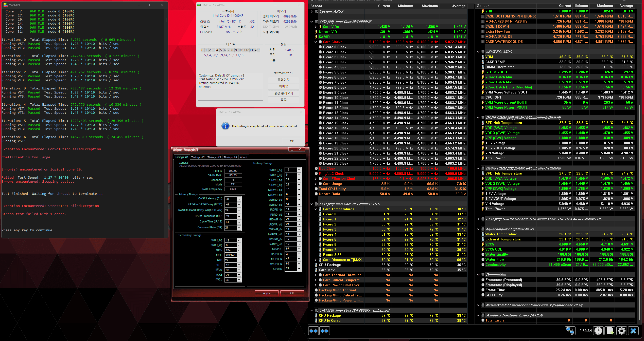Open the About tab in MemTweakIt
Screen dimensions: 644x341
click(243, 157)
